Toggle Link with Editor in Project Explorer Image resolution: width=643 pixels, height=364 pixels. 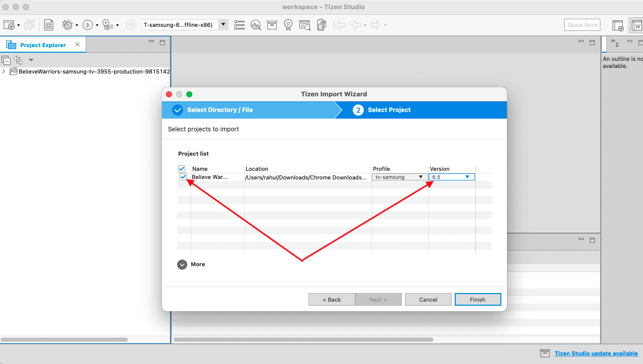pos(18,60)
